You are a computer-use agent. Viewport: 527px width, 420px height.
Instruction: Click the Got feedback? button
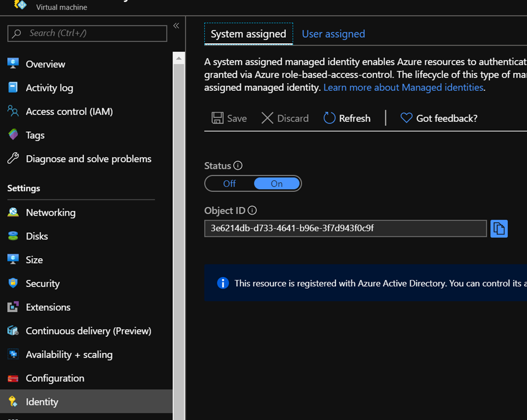pos(439,118)
